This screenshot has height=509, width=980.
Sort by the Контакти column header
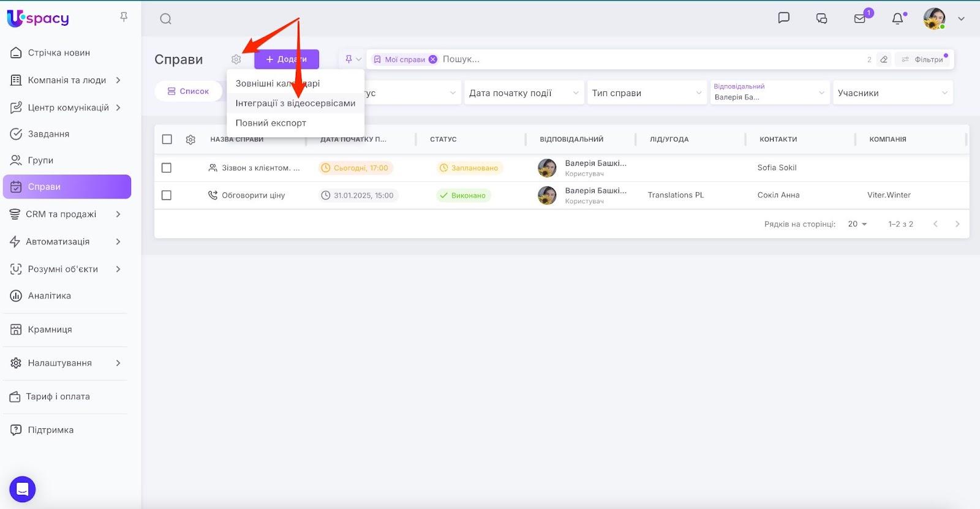(778, 140)
